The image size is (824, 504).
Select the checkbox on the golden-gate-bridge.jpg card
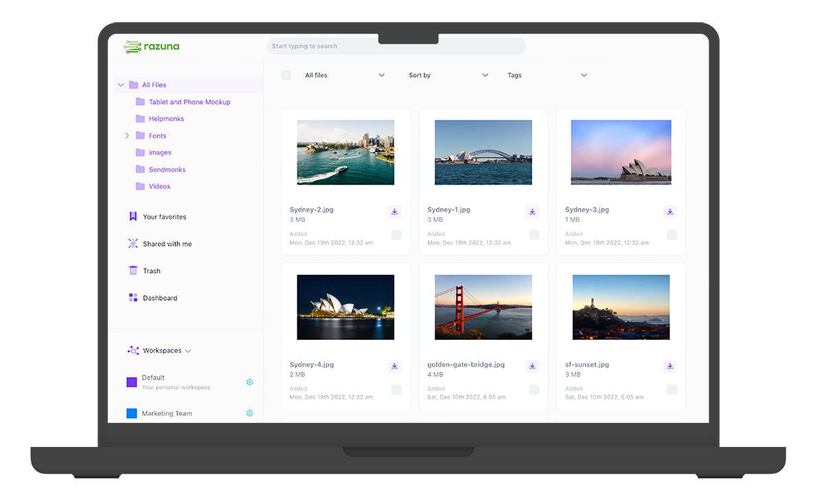coord(534,389)
